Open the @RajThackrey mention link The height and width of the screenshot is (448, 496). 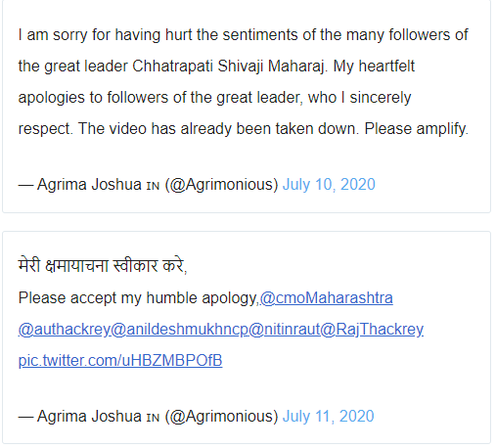372,330
